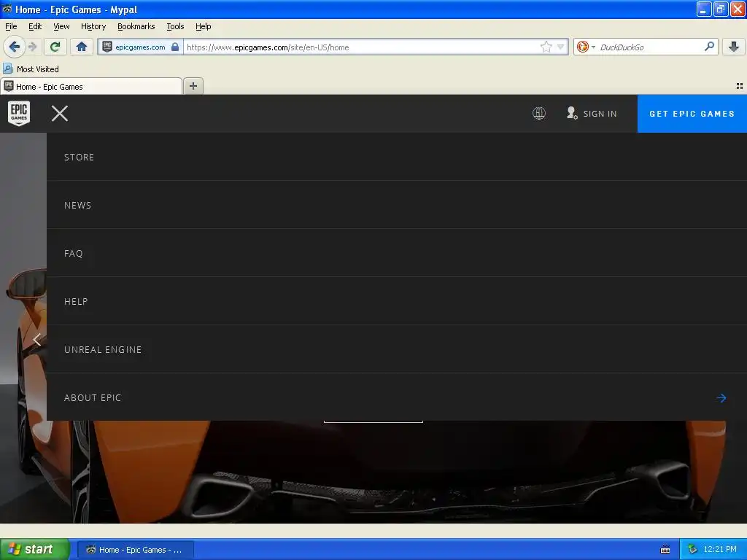The height and width of the screenshot is (560, 747).
Task: Click the 12:21 PM clock
Action: (720, 549)
